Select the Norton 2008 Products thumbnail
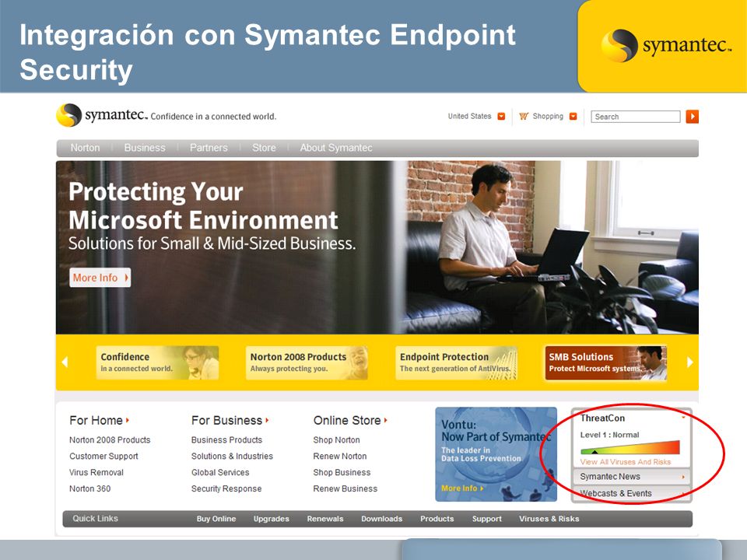The height and width of the screenshot is (560, 747). 307,363
